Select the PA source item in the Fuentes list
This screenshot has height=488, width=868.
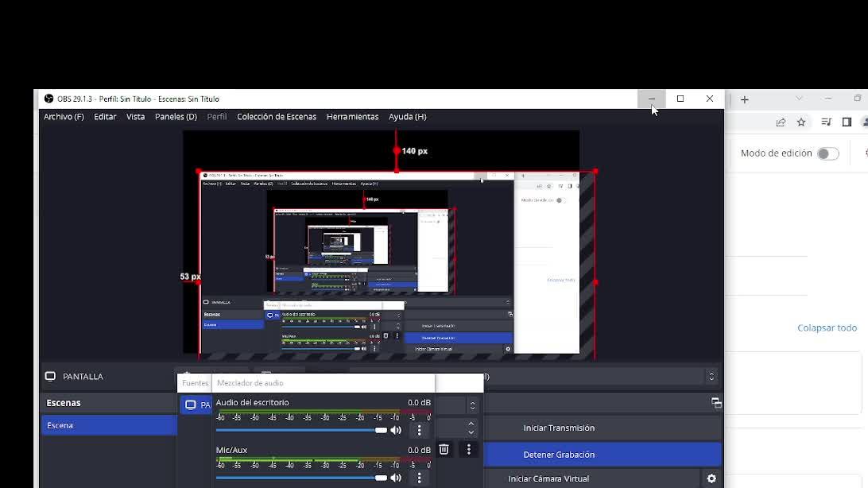pyautogui.click(x=196, y=405)
